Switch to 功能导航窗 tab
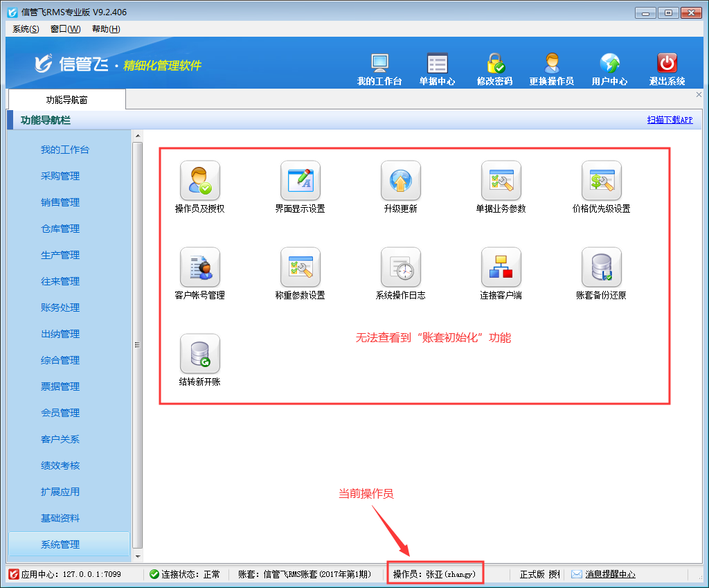The height and width of the screenshot is (588, 709). click(66, 100)
